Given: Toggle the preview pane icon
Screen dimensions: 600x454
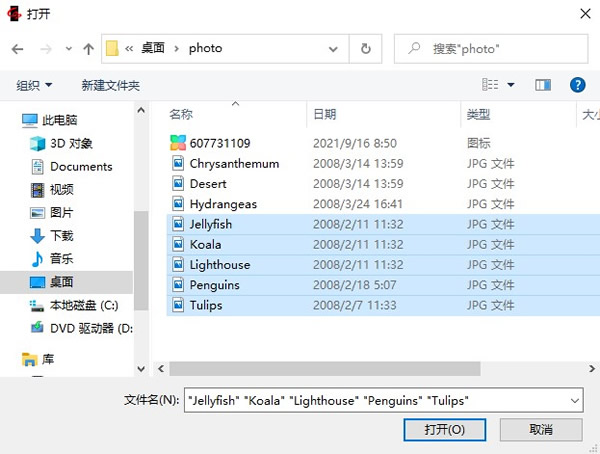Looking at the screenshot, I should pyautogui.click(x=543, y=85).
